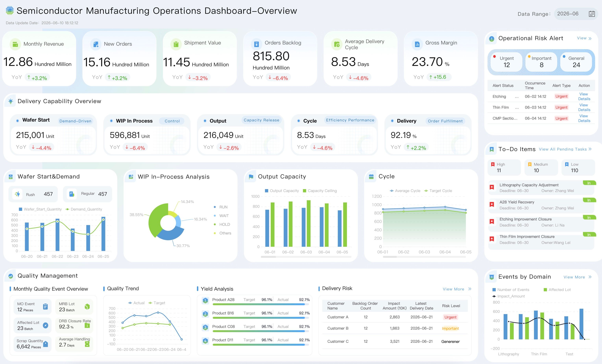The image size is (602, 364).
Task: Toggle the Demand_Quantity legend series
Action: 84,209
